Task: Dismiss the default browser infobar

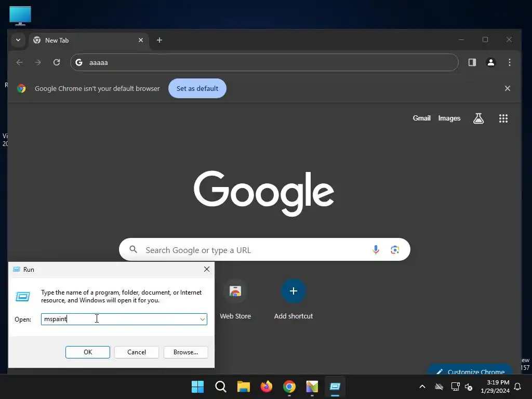Action: tap(507, 88)
